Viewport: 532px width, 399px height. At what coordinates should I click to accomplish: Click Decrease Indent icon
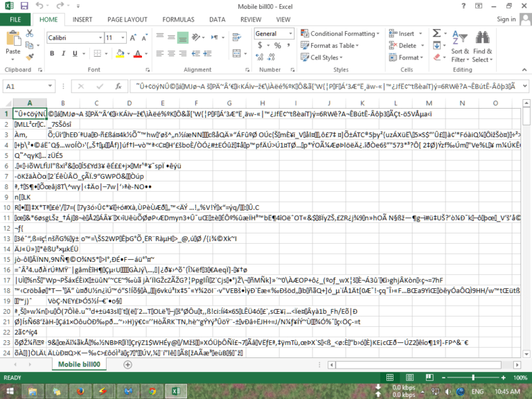(196, 53)
